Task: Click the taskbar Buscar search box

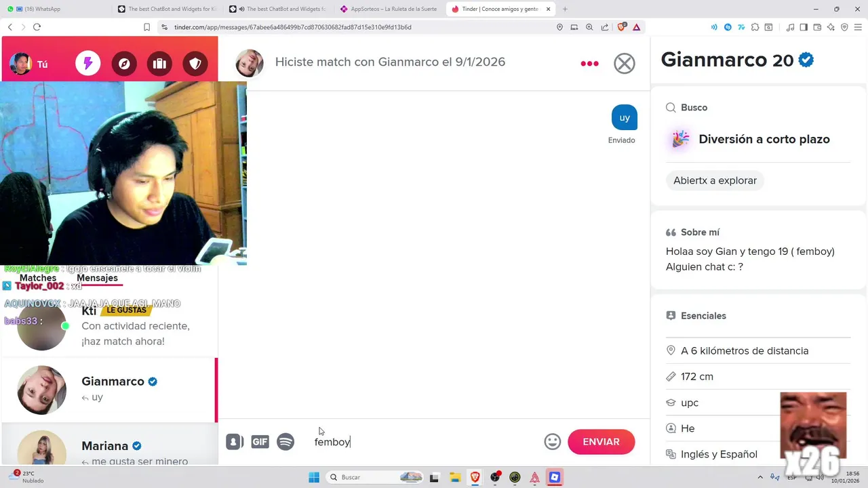Action: pos(375,477)
